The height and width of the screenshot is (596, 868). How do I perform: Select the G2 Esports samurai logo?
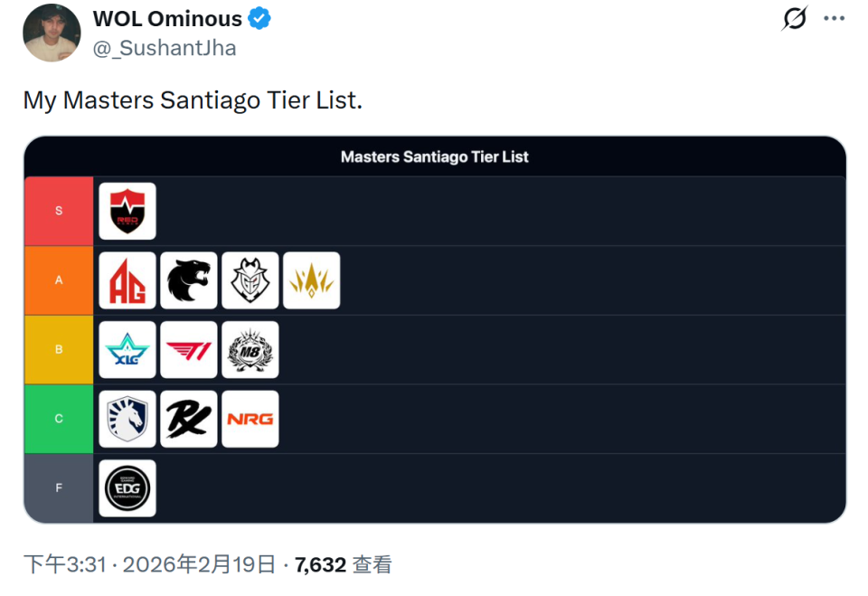coord(250,280)
